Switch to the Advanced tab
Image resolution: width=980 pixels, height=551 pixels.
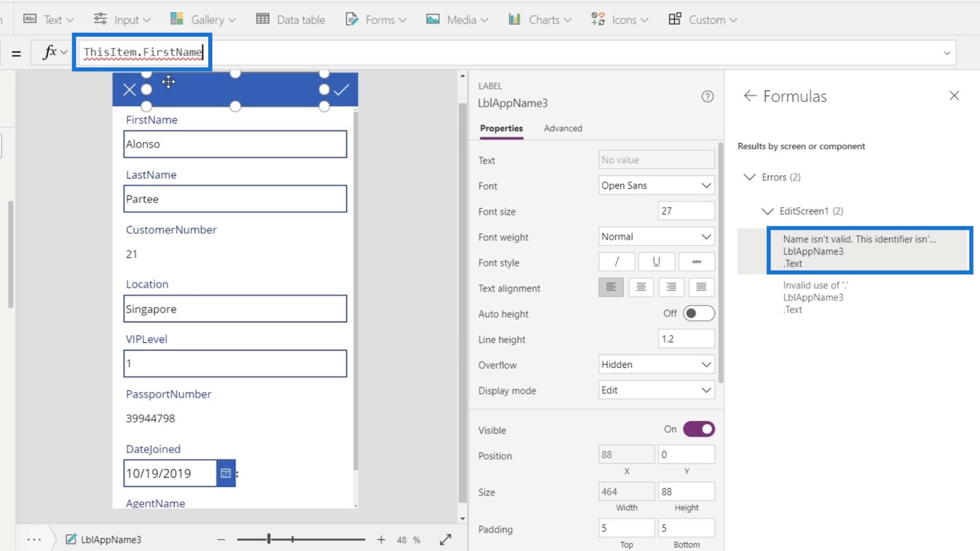(x=563, y=128)
